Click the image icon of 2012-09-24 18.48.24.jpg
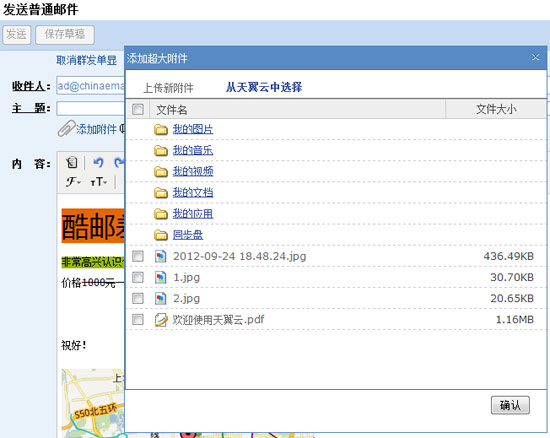The width and height of the screenshot is (550, 438). (x=161, y=256)
